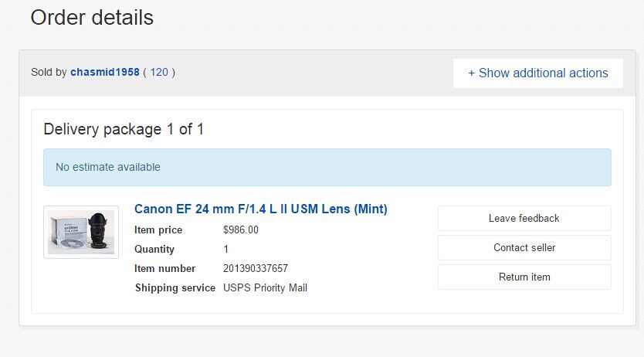Click the Contact seller button

click(524, 248)
